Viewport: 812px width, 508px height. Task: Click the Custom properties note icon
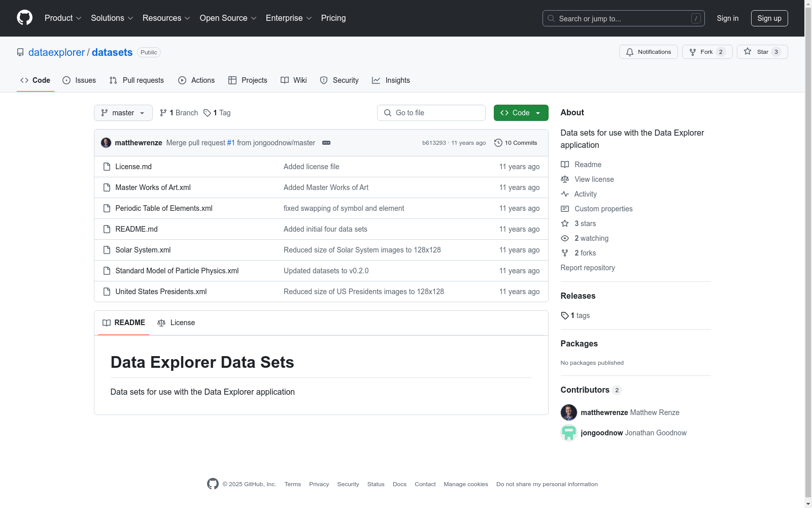coord(565,209)
